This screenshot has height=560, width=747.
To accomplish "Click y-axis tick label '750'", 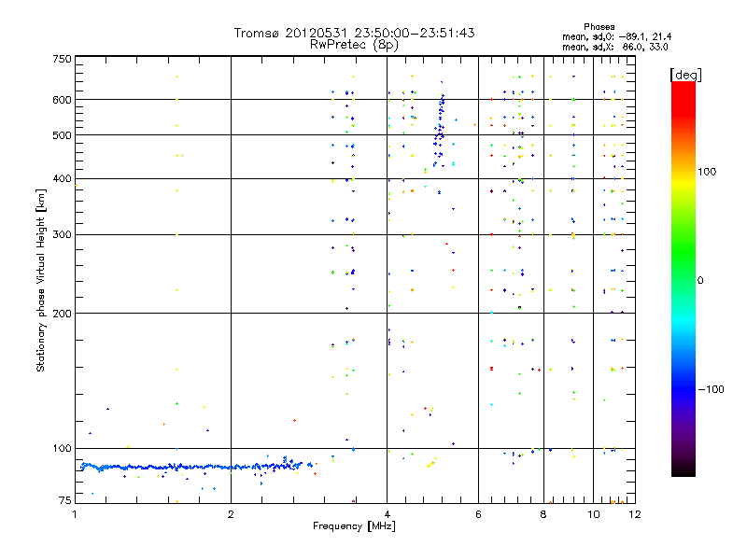I will point(62,59).
